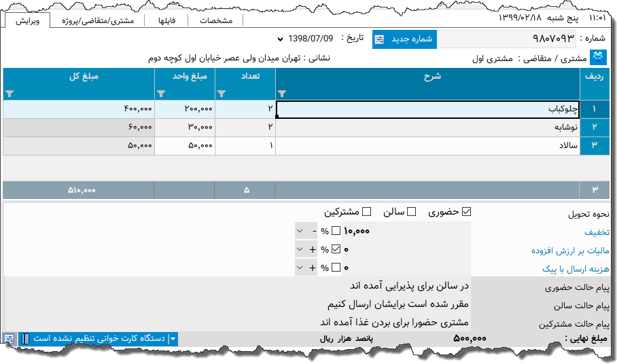Click the plus sign on the مالیات row
The width and height of the screenshot is (617, 364).
[313, 249]
